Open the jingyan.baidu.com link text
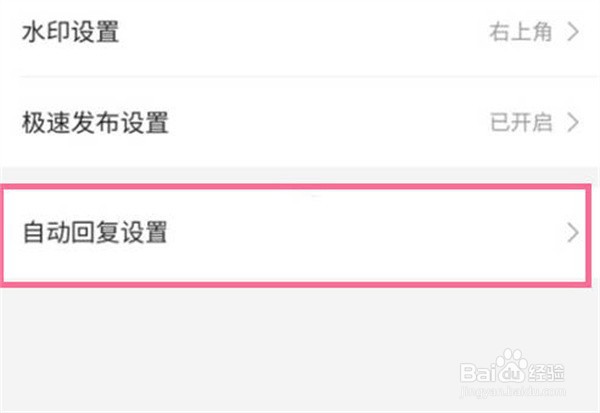Viewport: 600px width, 413px height. click(x=513, y=392)
